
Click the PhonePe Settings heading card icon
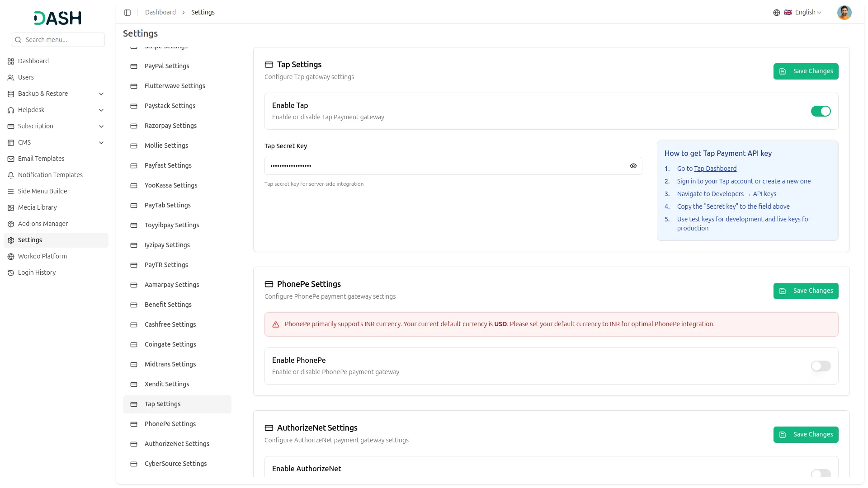[x=269, y=284]
